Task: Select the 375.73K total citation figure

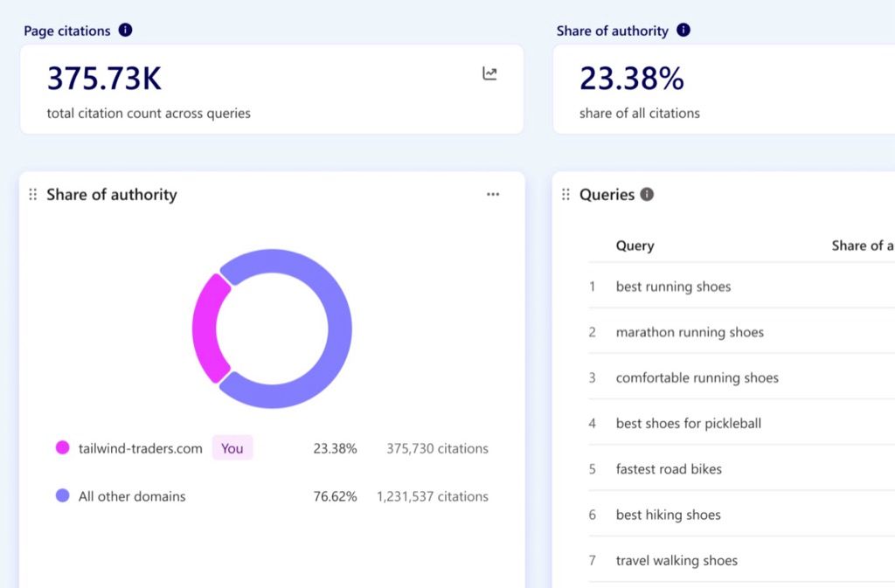Action: [105, 78]
